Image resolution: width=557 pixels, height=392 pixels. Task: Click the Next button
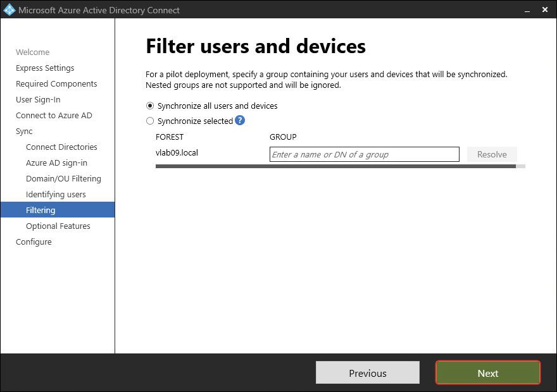[x=487, y=373]
